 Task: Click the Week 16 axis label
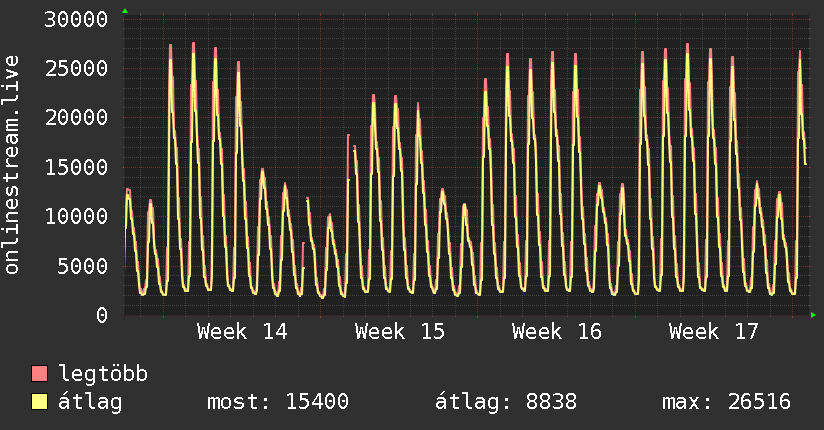557,332
